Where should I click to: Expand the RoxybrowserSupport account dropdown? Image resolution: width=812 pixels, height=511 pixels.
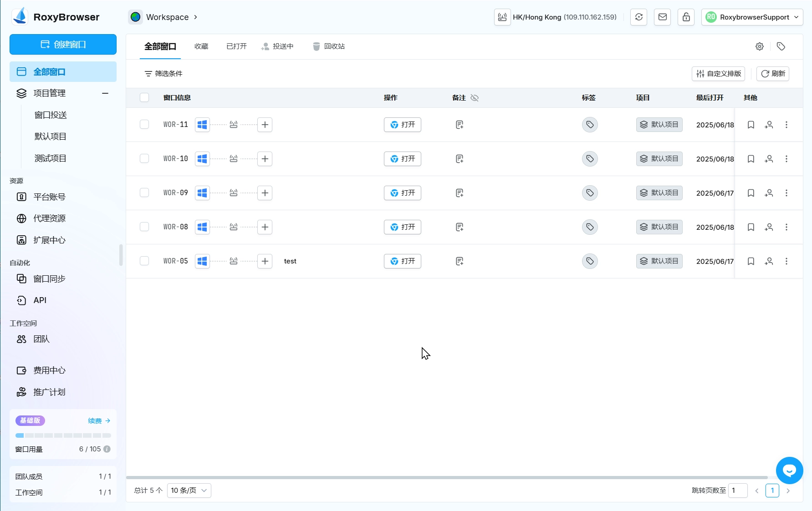point(752,17)
